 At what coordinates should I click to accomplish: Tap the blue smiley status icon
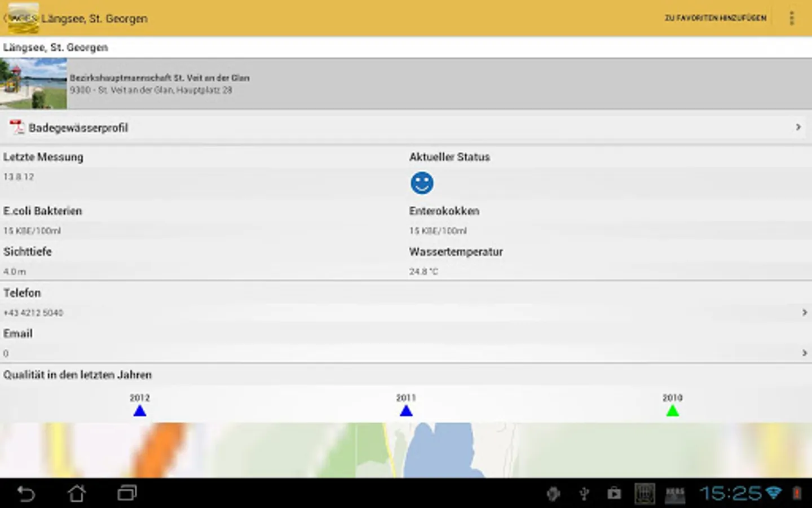(x=421, y=183)
